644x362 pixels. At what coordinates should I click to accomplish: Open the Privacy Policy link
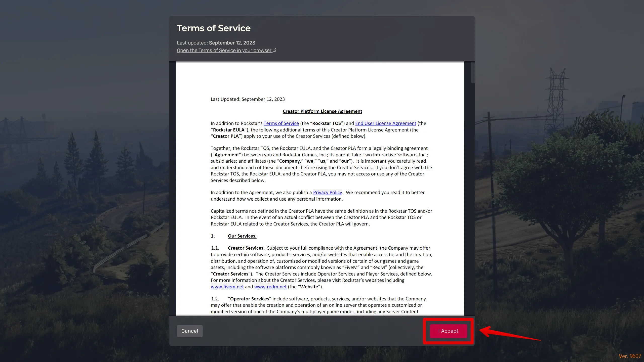coord(328,193)
